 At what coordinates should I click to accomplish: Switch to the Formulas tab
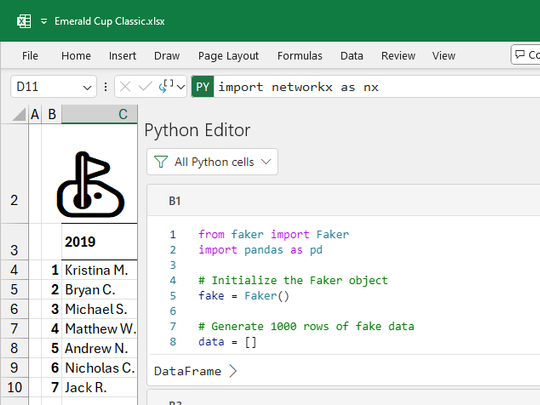300,56
